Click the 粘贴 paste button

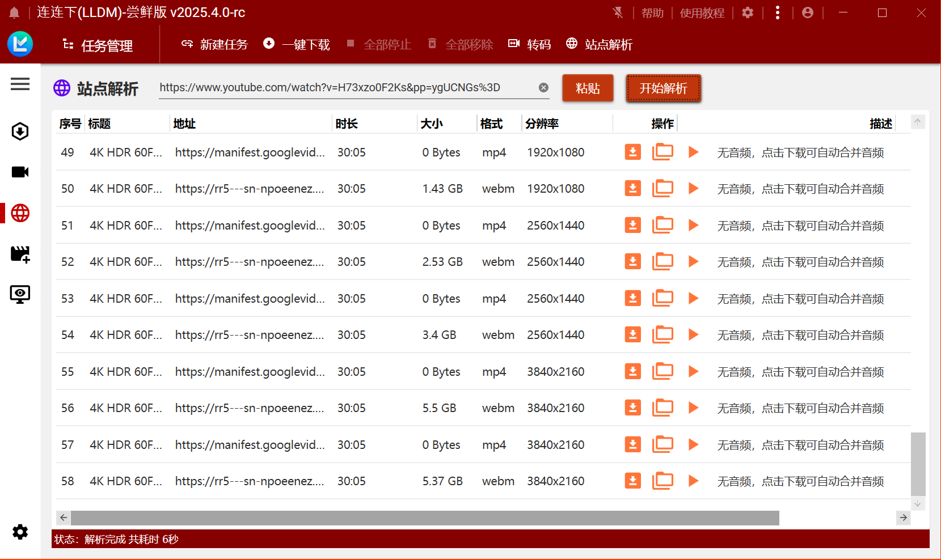(588, 88)
